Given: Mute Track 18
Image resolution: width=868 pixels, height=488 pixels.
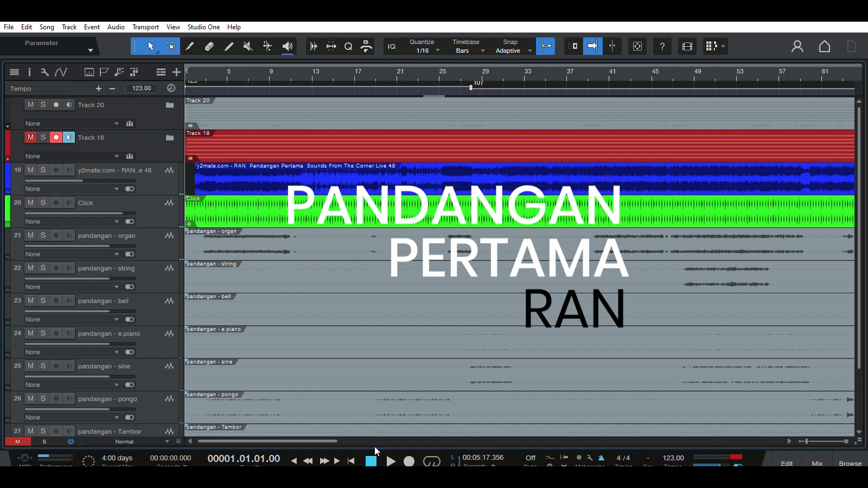Looking at the screenshot, I should click(x=30, y=138).
